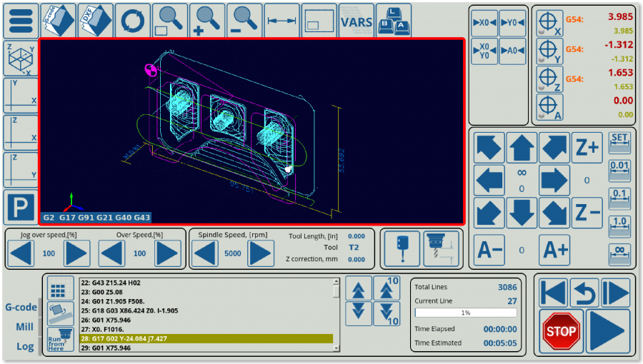The height and width of the screenshot is (364, 643).
Task: Jog left in the X direction
Action: pos(489,180)
